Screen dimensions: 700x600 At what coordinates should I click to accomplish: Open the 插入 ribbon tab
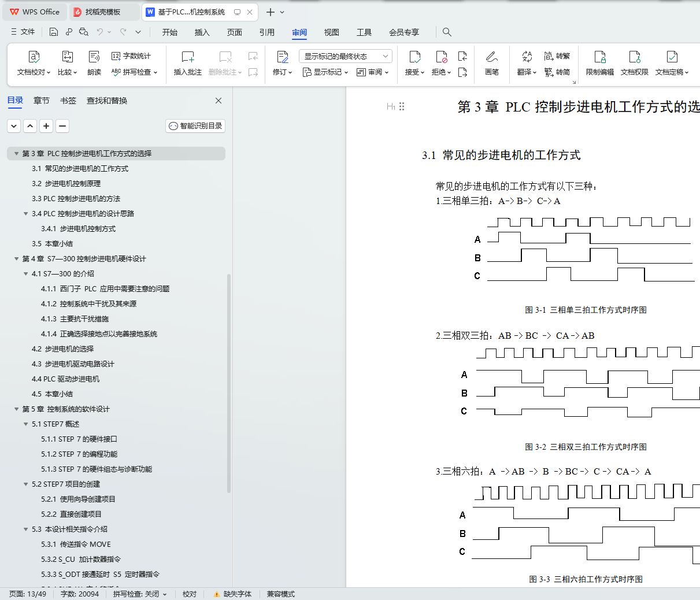[x=202, y=32]
